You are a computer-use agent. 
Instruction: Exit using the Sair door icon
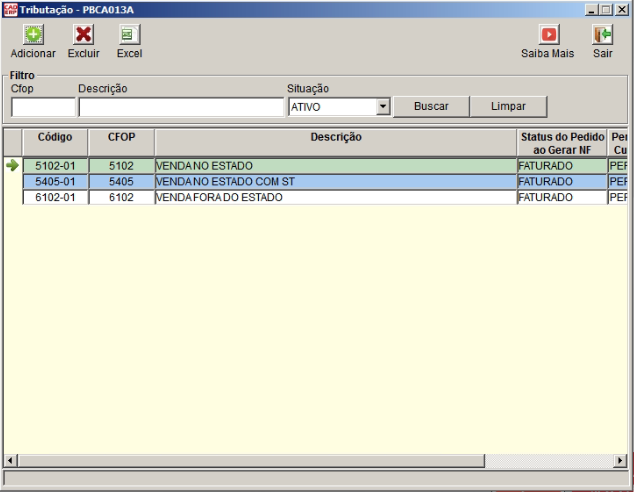602,35
